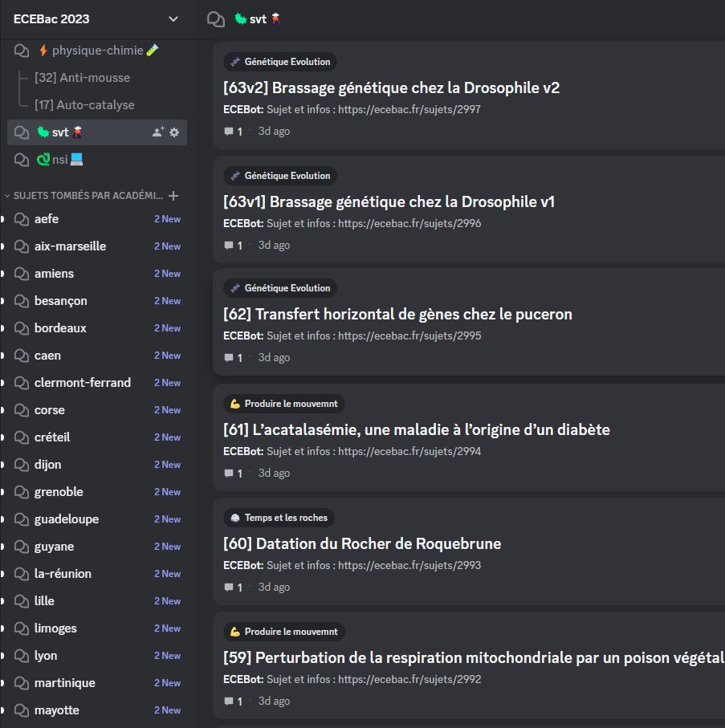Open the limoges channel
Image resolution: width=725 pixels, height=728 pixels.
(x=97, y=628)
